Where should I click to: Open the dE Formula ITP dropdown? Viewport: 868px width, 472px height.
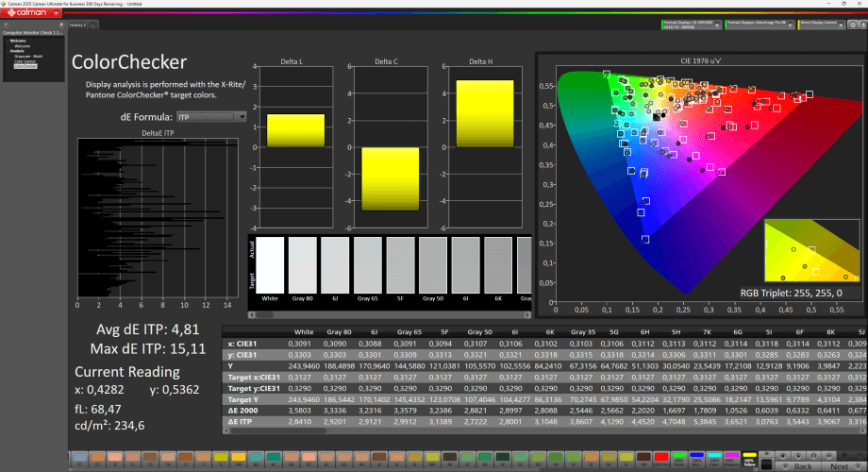click(x=211, y=117)
